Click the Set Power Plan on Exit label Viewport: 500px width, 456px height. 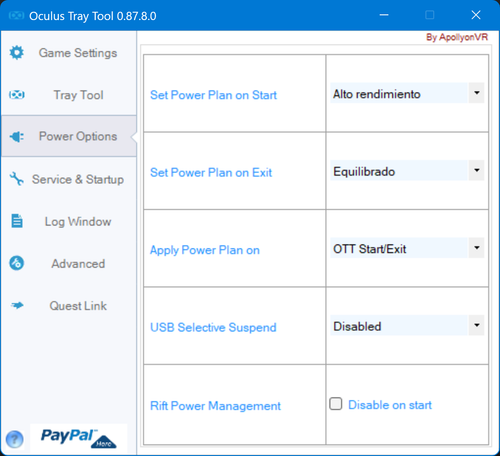pos(211,173)
